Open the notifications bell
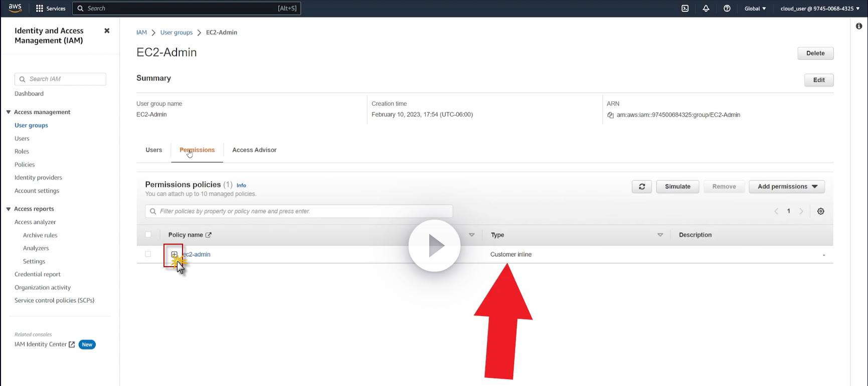 point(706,9)
